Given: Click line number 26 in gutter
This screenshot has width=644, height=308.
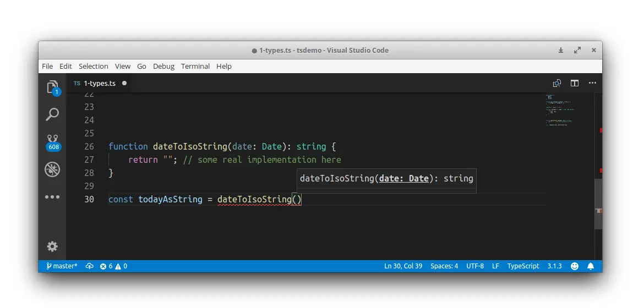Looking at the screenshot, I should (89, 146).
